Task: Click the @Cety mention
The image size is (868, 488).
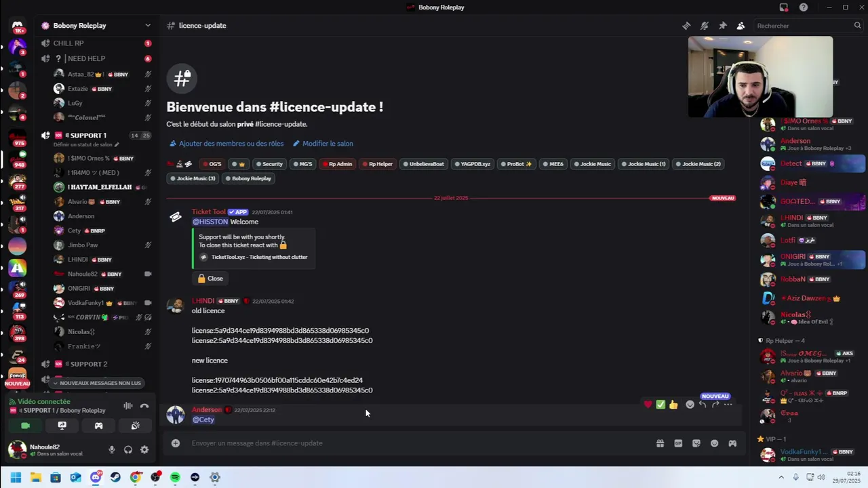Action: tap(203, 420)
